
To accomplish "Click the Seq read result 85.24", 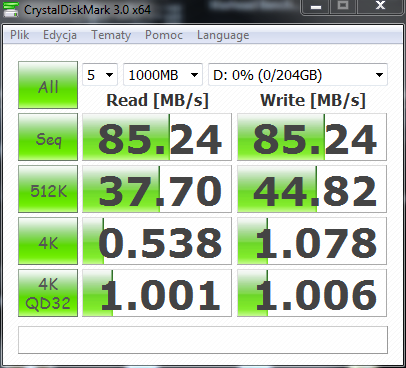I will [x=157, y=137].
